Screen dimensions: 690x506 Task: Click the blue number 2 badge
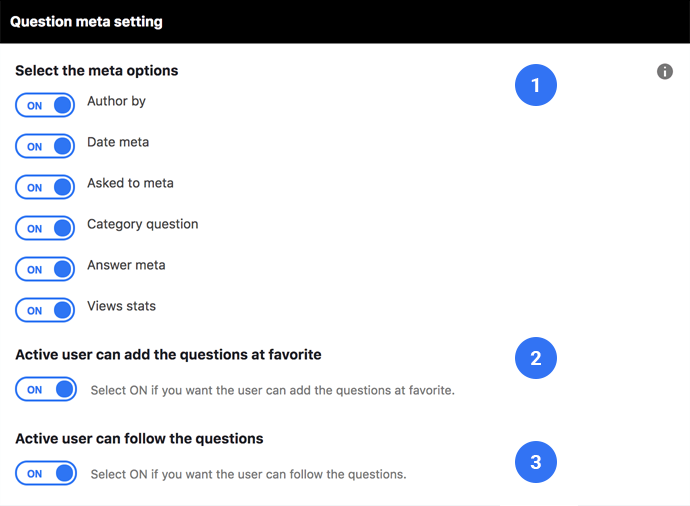(x=536, y=358)
